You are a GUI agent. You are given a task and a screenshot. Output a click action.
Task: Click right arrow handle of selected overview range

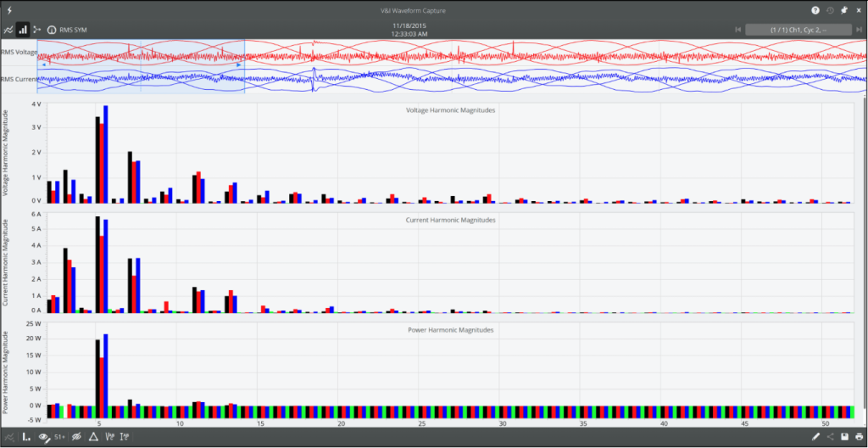click(x=238, y=64)
